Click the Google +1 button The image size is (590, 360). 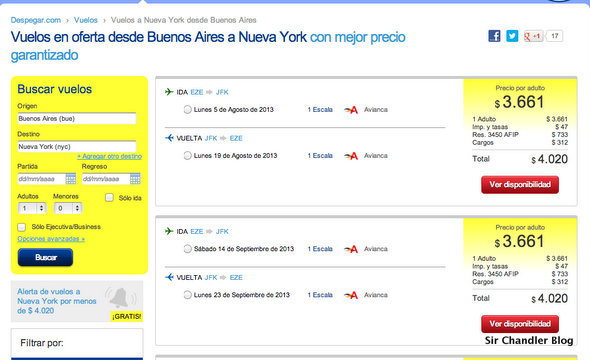click(x=534, y=36)
